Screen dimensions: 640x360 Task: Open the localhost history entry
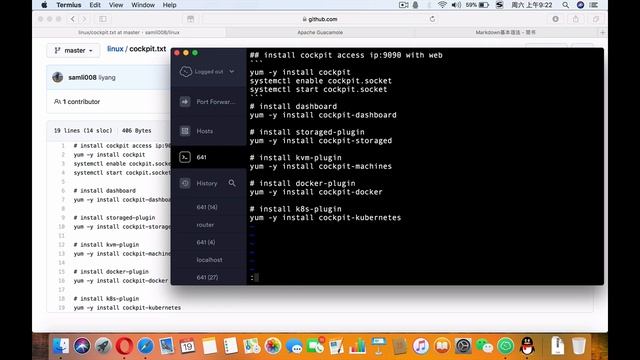[x=209, y=260]
